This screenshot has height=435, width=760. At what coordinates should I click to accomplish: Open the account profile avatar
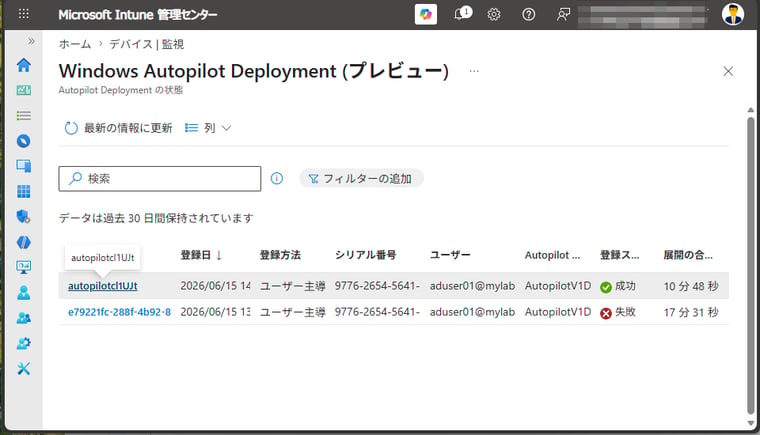[x=732, y=14]
